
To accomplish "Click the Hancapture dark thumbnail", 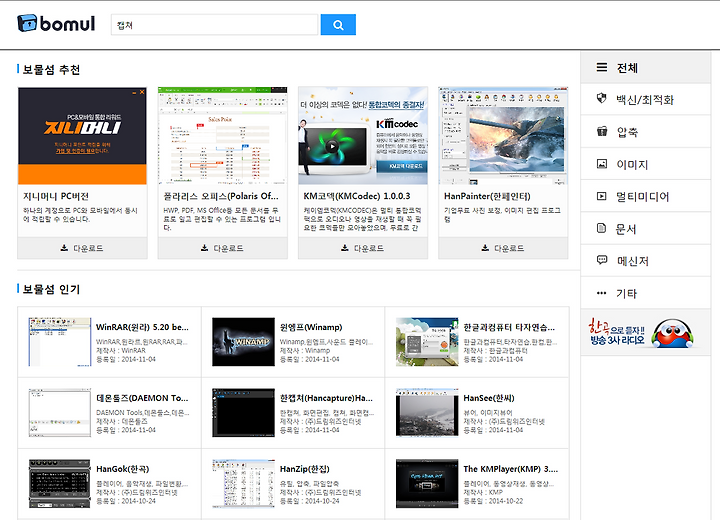I will pyautogui.click(x=243, y=413).
